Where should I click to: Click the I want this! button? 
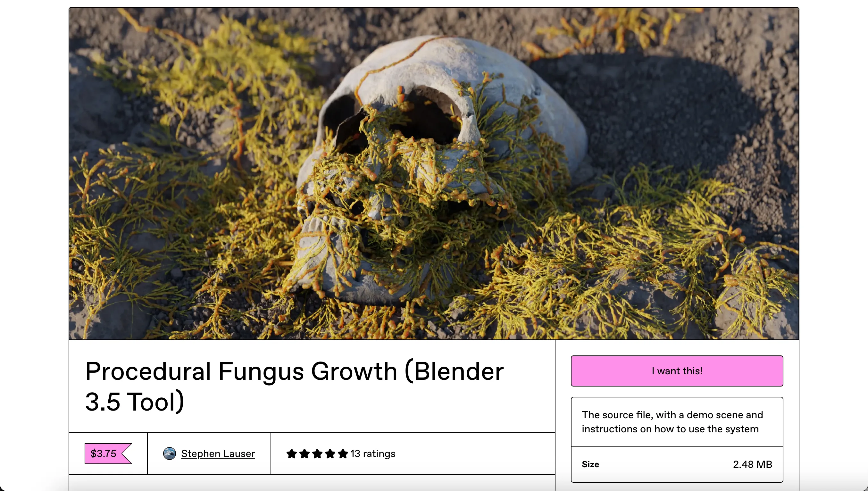[x=677, y=370]
